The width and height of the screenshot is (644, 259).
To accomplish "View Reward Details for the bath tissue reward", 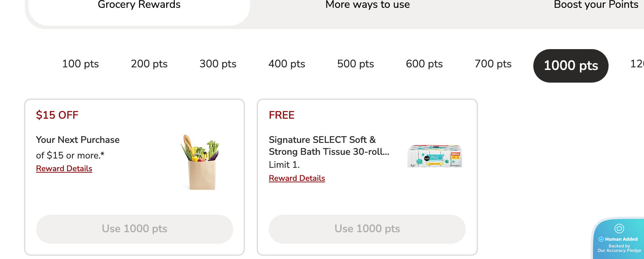I will coord(297,178).
